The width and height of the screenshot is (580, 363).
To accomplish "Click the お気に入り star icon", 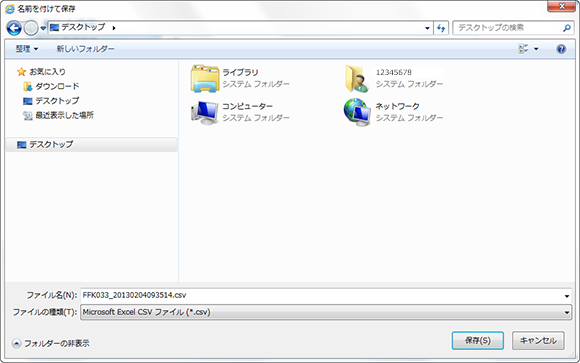I will coord(21,72).
